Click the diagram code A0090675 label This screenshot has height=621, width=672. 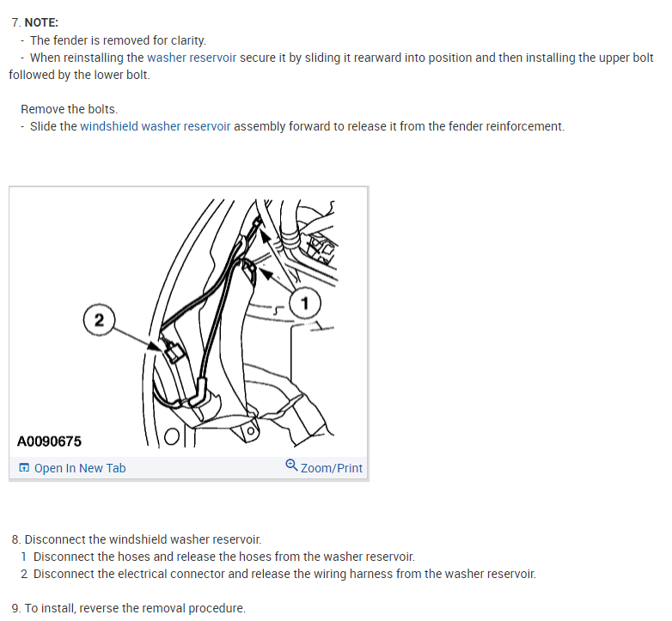point(49,441)
